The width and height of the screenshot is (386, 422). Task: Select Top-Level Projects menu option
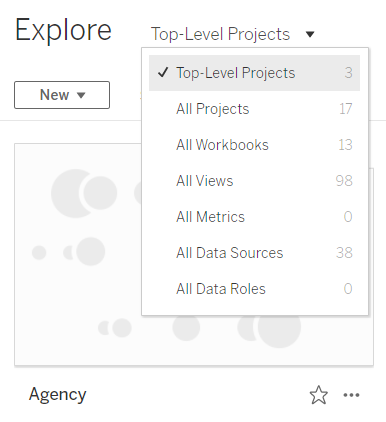[x=254, y=73]
